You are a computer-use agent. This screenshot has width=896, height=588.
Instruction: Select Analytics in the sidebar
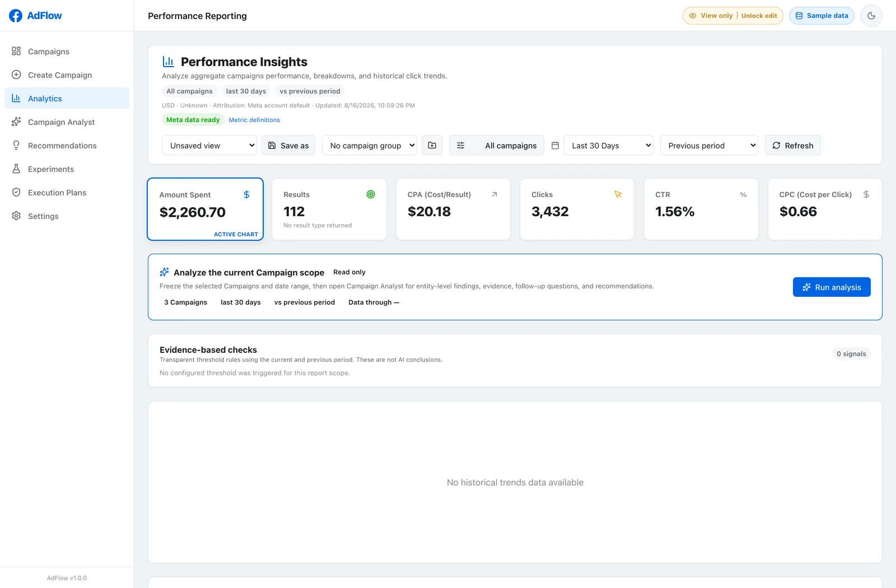(67, 98)
